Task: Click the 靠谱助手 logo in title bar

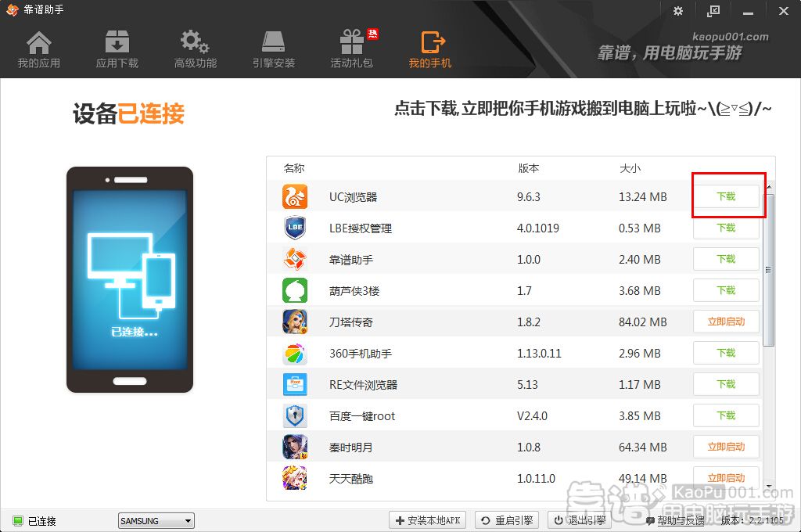Action: click(13, 10)
